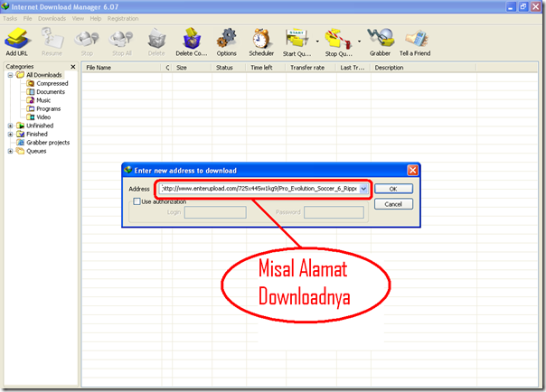
Task: Sort by the Last Try column header
Action: point(353,68)
